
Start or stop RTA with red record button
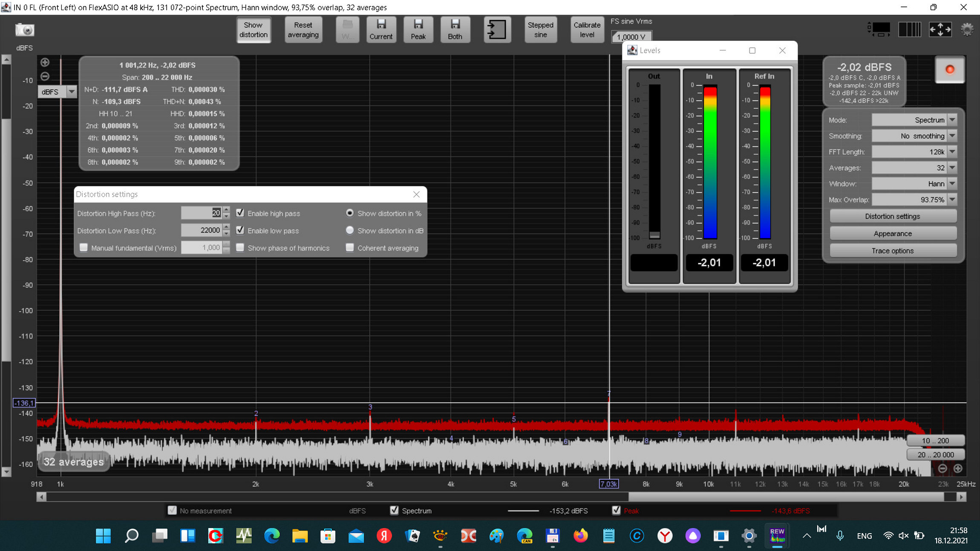(x=950, y=69)
